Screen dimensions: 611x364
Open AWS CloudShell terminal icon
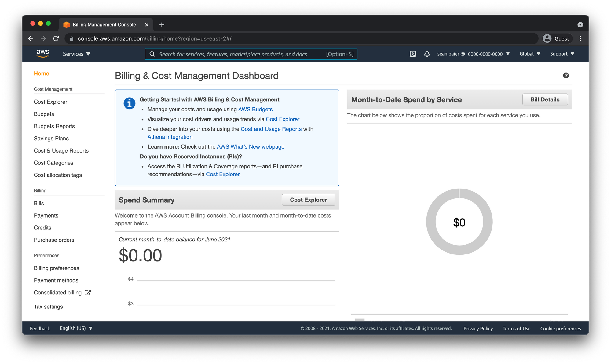point(413,54)
